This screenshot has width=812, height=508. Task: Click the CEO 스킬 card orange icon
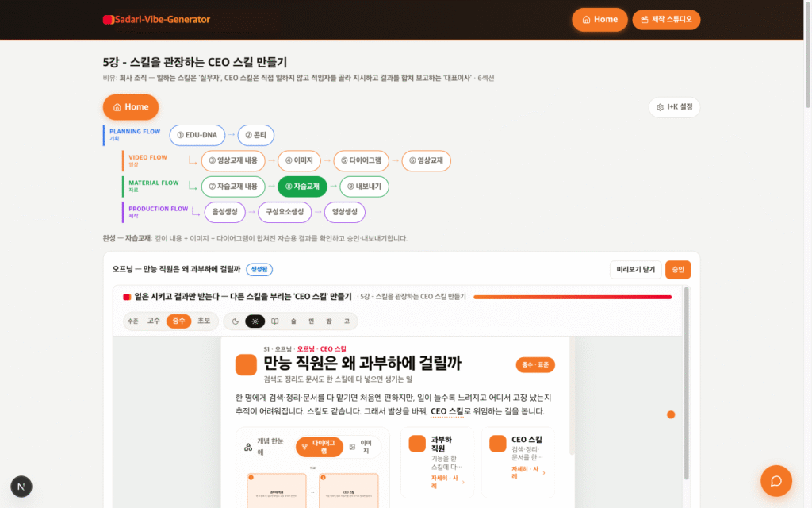point(498,444)
